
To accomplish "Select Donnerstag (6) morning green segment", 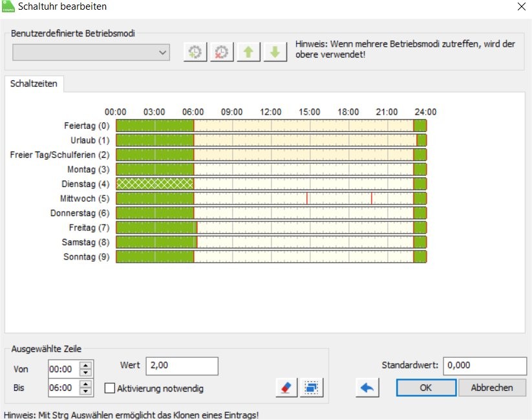I will click(x=155, y=213).
